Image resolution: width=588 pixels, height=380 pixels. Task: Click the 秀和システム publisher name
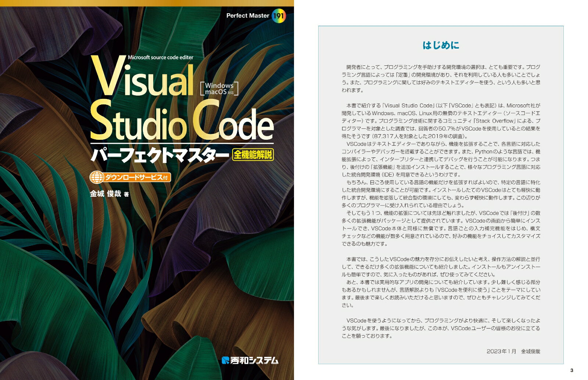[254, 360]
